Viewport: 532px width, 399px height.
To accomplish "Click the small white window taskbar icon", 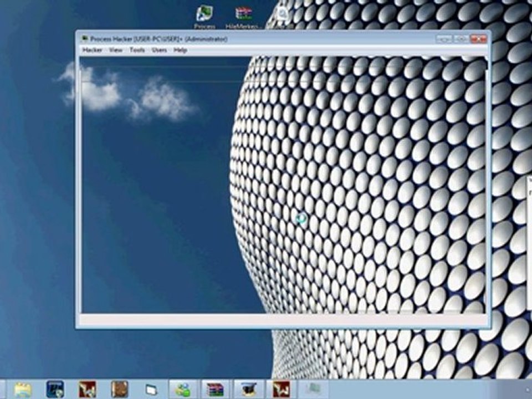I will 151,390.
